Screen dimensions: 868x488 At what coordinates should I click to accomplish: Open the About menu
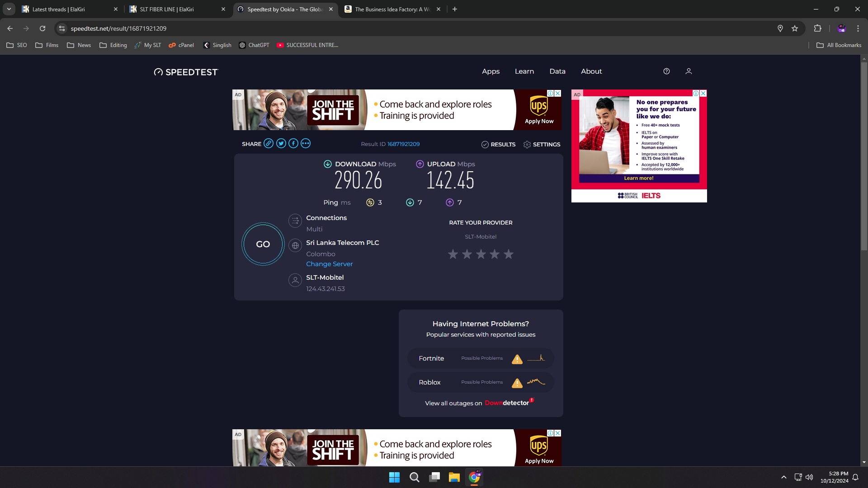coord(591,71)
